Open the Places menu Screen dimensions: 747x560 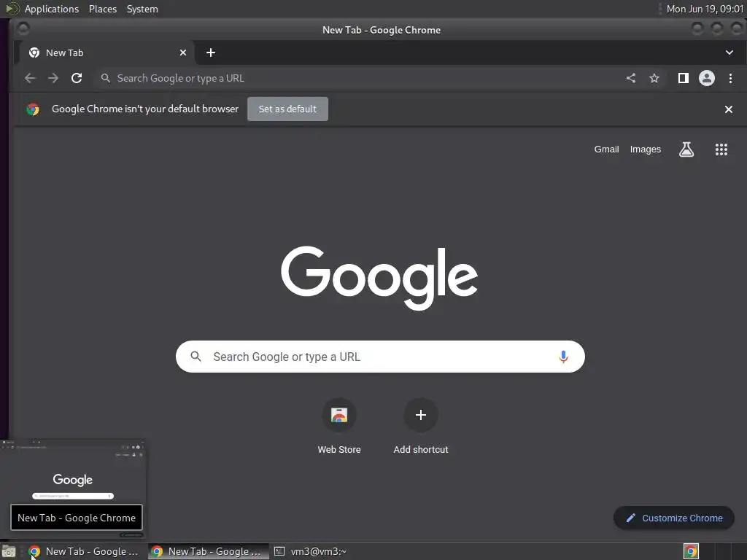click(x=103, y=9)
